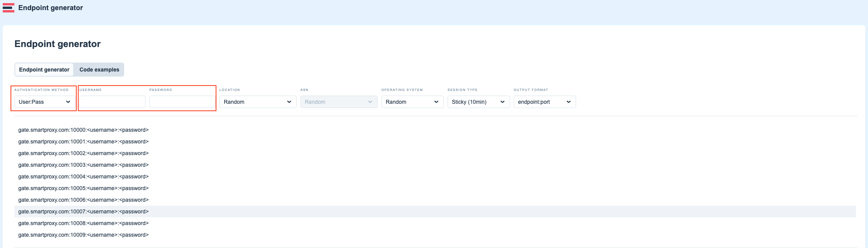This screenshot has height=248, width=868.
Task: Select the endpoint row with port 10003
Action: [435, 165]
